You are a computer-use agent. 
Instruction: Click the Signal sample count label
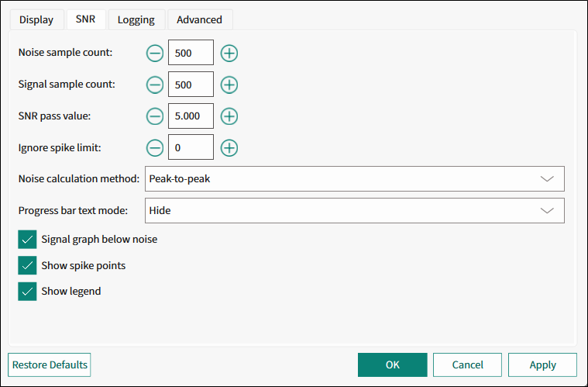click(67, 84)
